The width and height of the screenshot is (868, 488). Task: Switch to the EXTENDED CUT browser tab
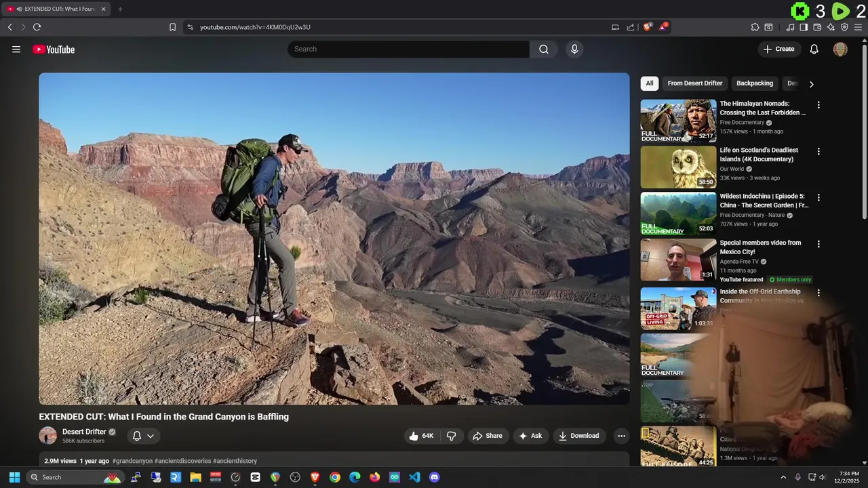(x=56, y=9)
